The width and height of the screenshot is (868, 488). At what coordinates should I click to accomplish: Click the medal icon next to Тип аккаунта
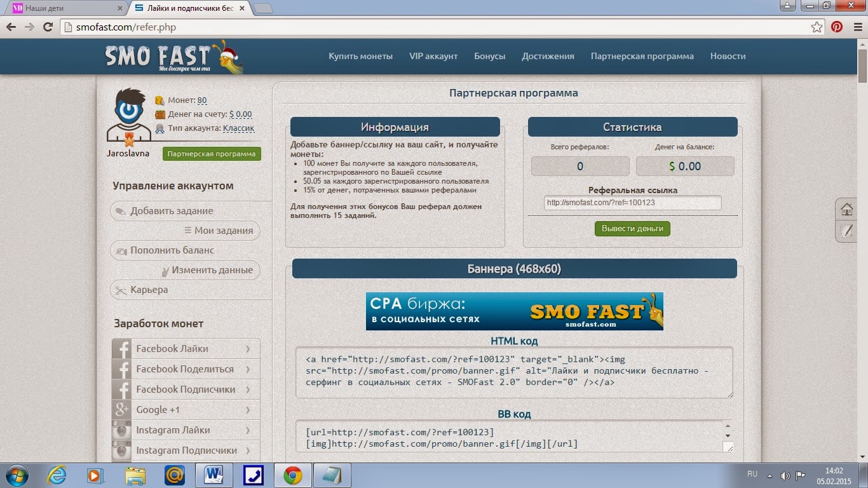(160, 128)
